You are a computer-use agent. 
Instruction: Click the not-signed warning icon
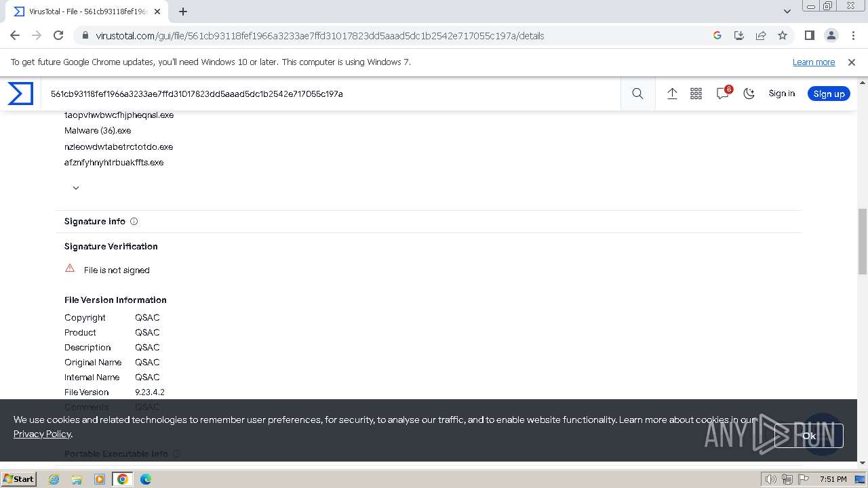coord(70,268)
